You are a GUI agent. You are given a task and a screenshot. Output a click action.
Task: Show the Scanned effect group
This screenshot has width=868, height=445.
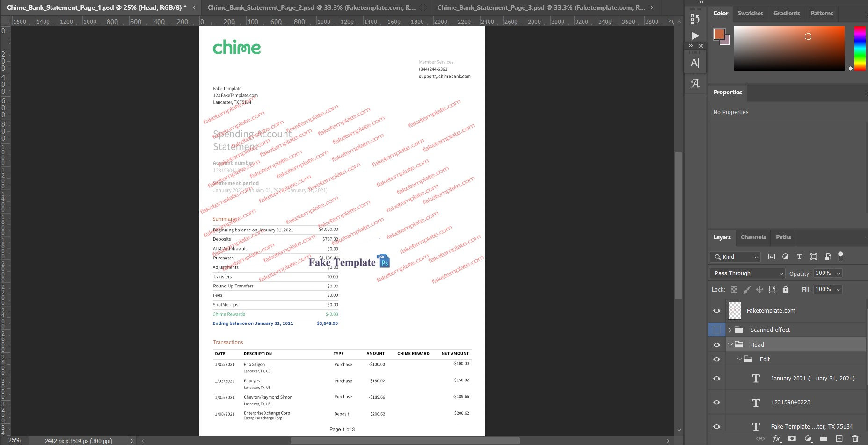tap(716, 330)
